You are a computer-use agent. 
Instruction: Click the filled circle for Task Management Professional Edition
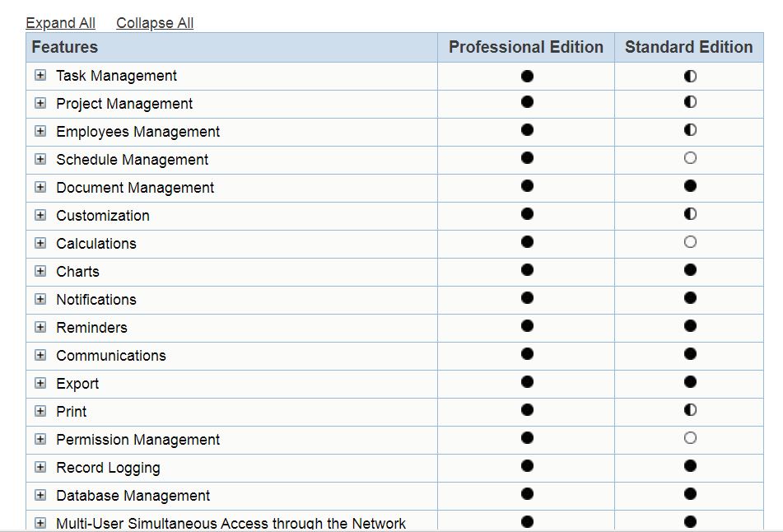point(525,76)
